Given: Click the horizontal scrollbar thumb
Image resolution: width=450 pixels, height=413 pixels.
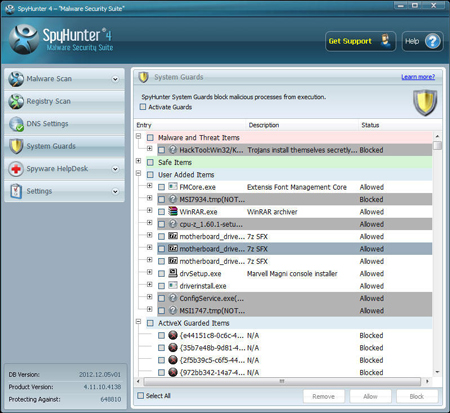Looking at the screenshot, I should (x=282, y=381).
